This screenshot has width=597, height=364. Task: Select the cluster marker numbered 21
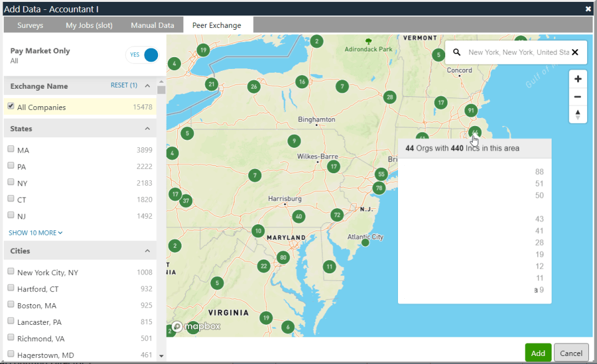tap(211, 84)
